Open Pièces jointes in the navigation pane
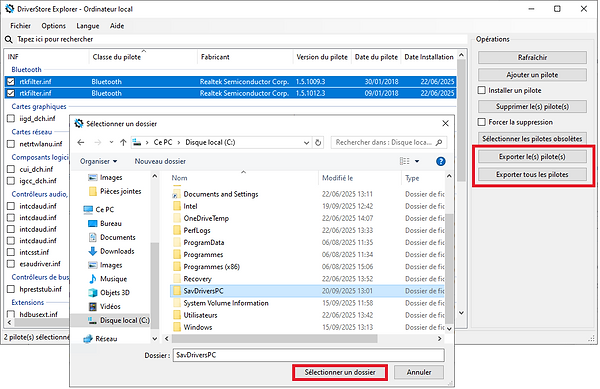600x389 pixels. pos(120,191)
